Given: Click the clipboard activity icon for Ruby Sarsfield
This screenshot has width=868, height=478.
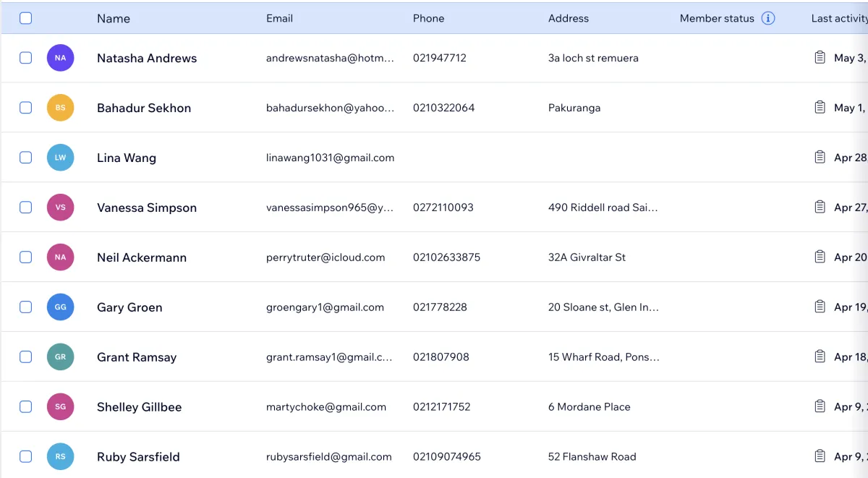Looking at the screenshot, I should click(820, 457).
